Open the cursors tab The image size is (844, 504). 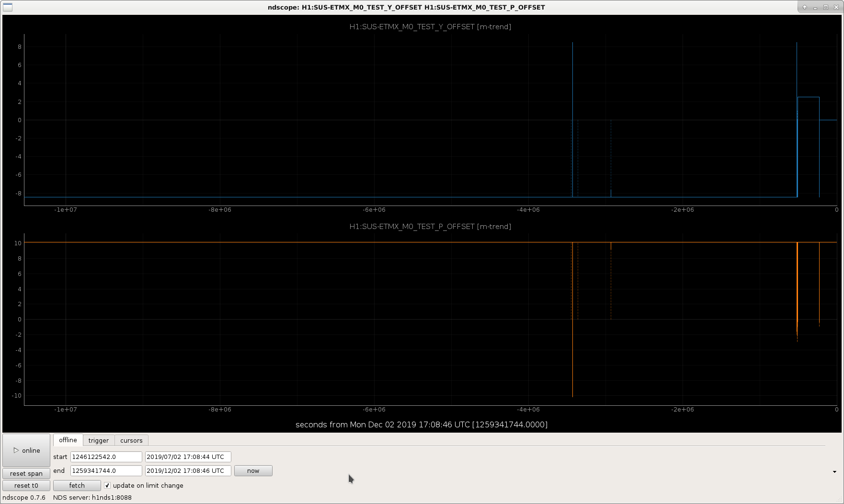[131, 440]
